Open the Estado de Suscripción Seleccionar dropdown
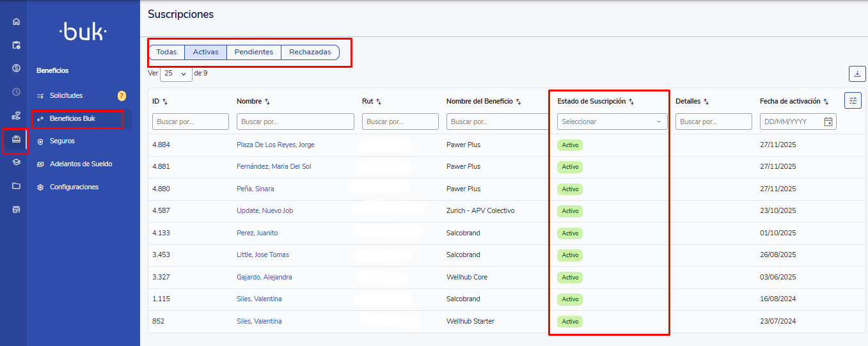This screenshot has width=868, height=346. point(612,122)
